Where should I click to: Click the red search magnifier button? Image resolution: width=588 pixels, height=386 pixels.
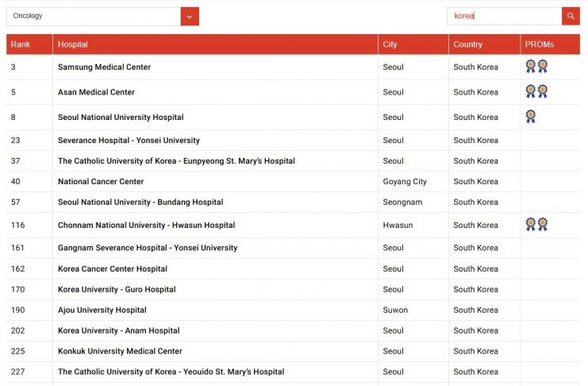tap(571, 16)
